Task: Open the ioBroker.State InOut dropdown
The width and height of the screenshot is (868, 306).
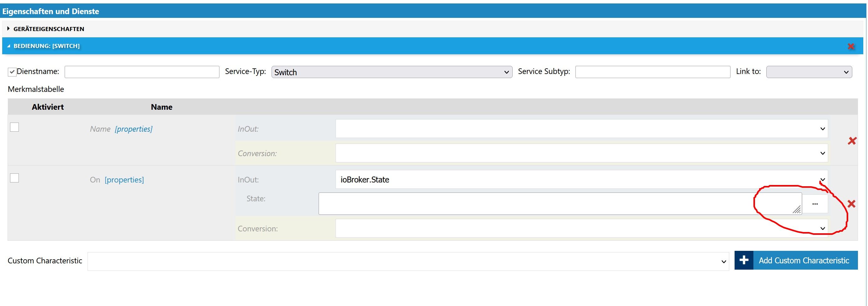Action: pyautogui.click(x=581, y=179)
